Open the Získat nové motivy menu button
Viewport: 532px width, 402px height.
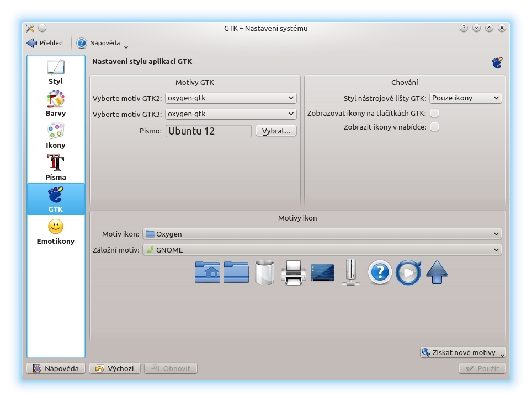pyautogui.click(x=463, y=352)
